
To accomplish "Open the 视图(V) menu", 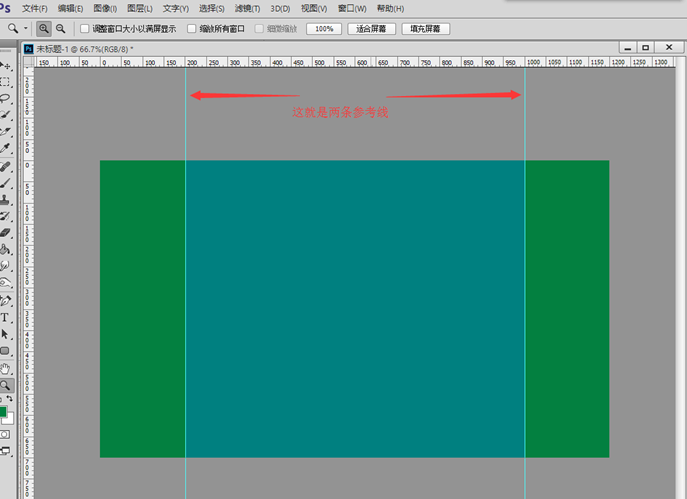I will tap(314, 8).
